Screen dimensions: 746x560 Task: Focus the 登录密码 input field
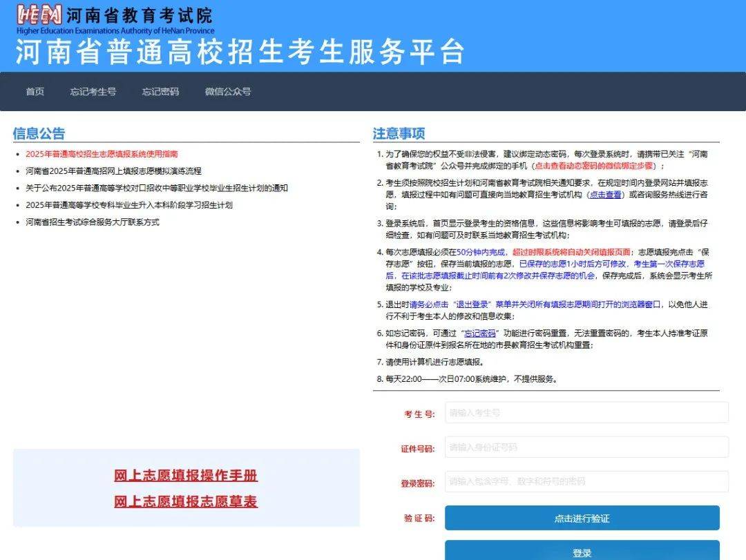click(586, 481)
